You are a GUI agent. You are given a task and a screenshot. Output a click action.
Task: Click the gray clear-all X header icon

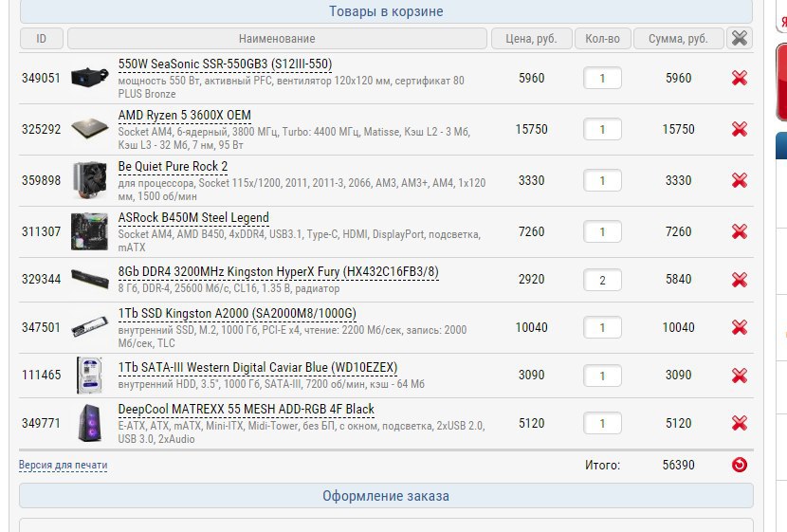tap(740, 38)
